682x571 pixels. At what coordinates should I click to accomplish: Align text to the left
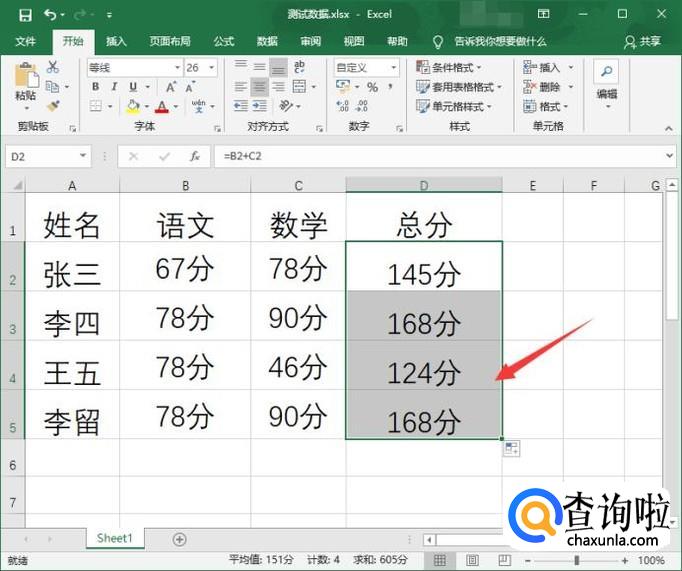[x=241, y=87]
